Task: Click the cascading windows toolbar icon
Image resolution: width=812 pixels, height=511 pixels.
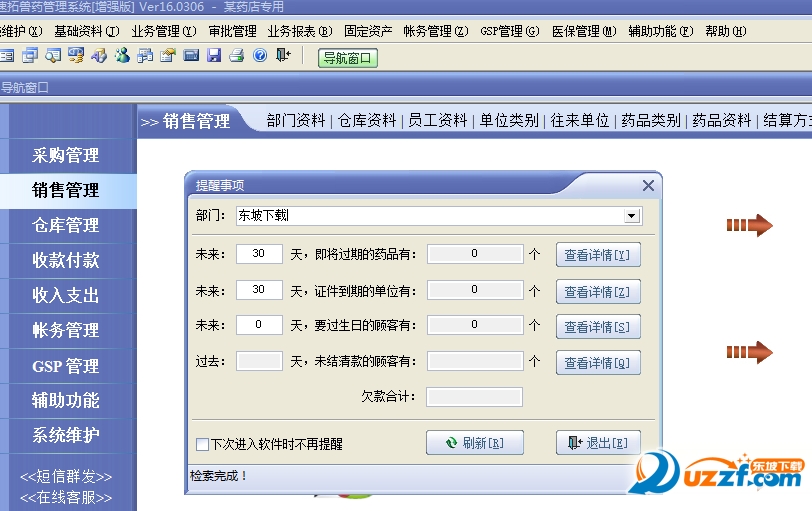Action: coord(30,55)
